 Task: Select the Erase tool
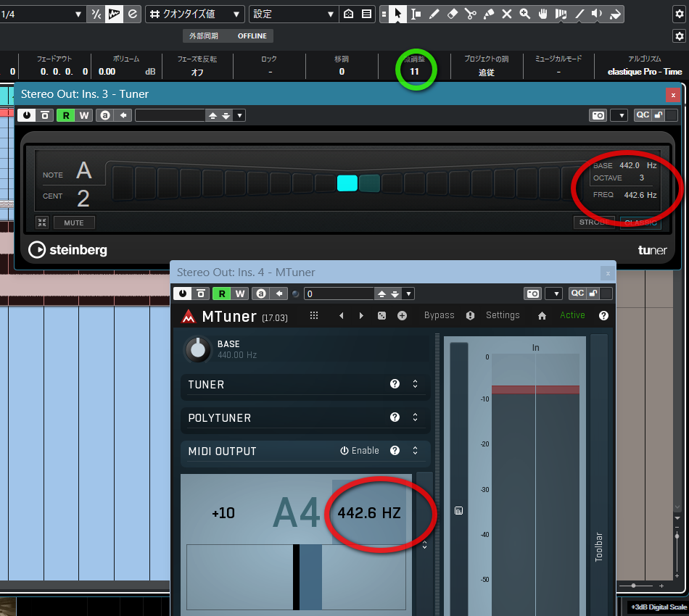click(452, 14)
